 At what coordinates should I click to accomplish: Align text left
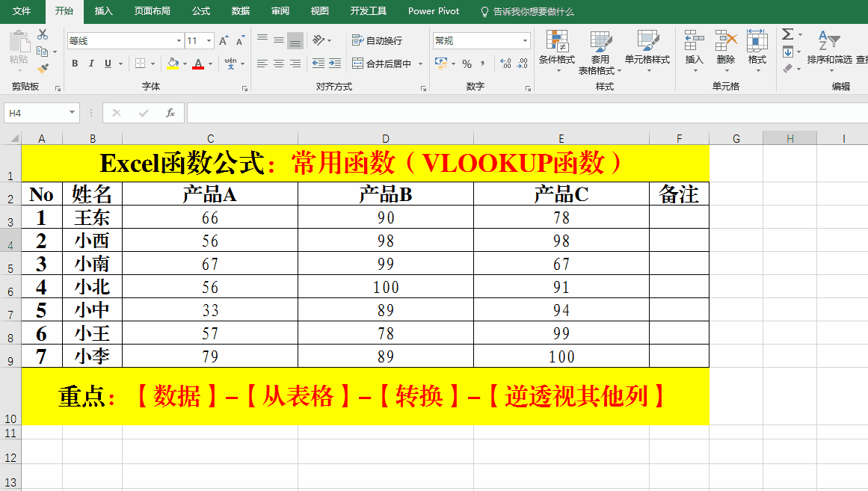pyautogui.click(x=262, y=64)
